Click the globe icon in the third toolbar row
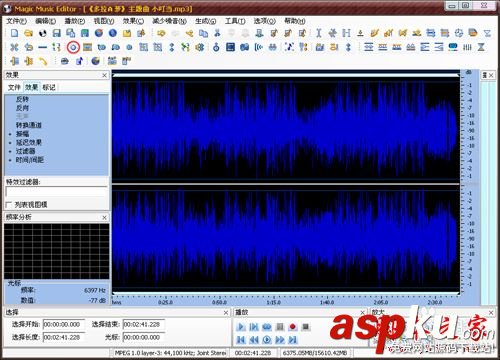The width and height of the screenshot is (500, 360). tap(96, 61)
